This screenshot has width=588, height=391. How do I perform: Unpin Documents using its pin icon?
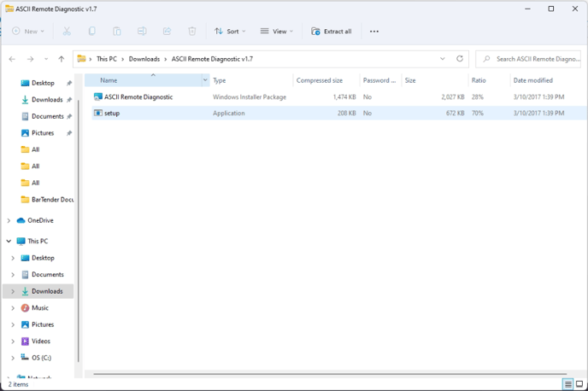pos(69,116)
